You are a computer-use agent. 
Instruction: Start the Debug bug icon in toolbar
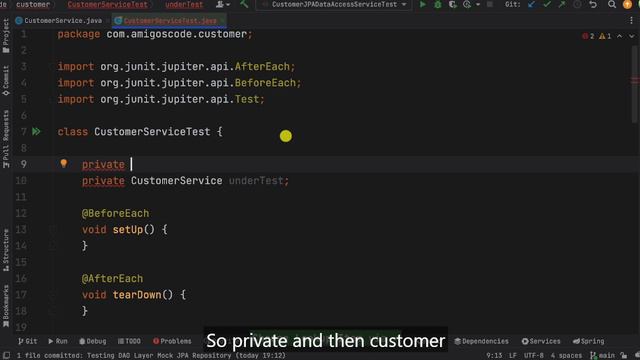click(438, 4)
